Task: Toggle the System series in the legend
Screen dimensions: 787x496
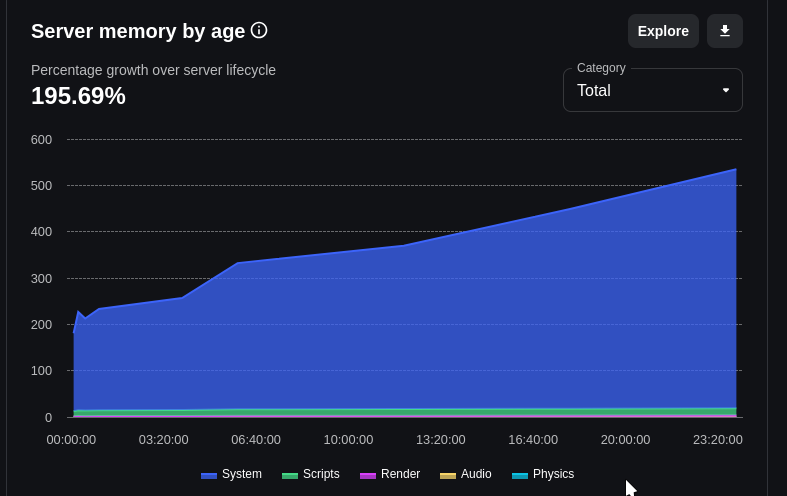Action: point(231,474)
